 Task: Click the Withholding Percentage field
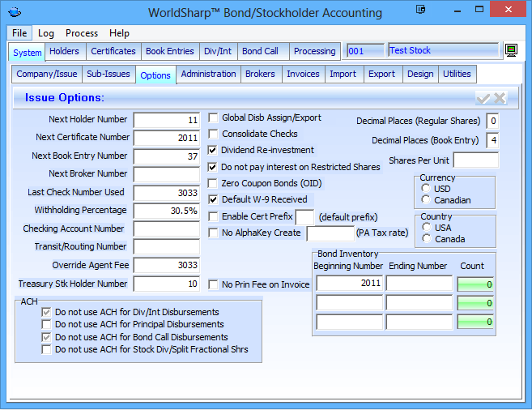coord(167,211)
